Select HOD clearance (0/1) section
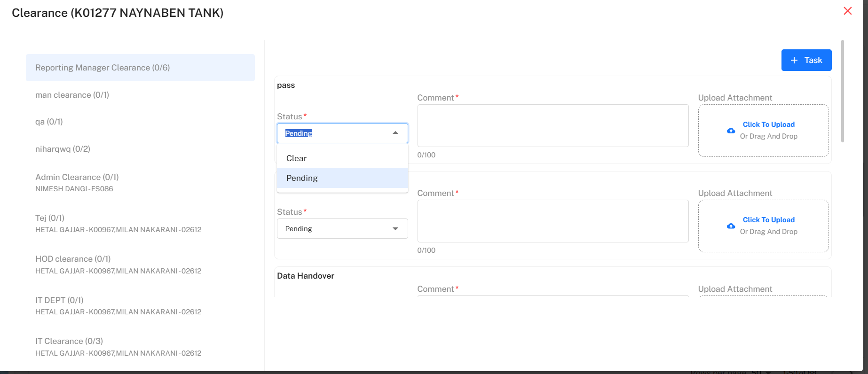Viewport: 868px width, 374px height. tap(73, 259)
